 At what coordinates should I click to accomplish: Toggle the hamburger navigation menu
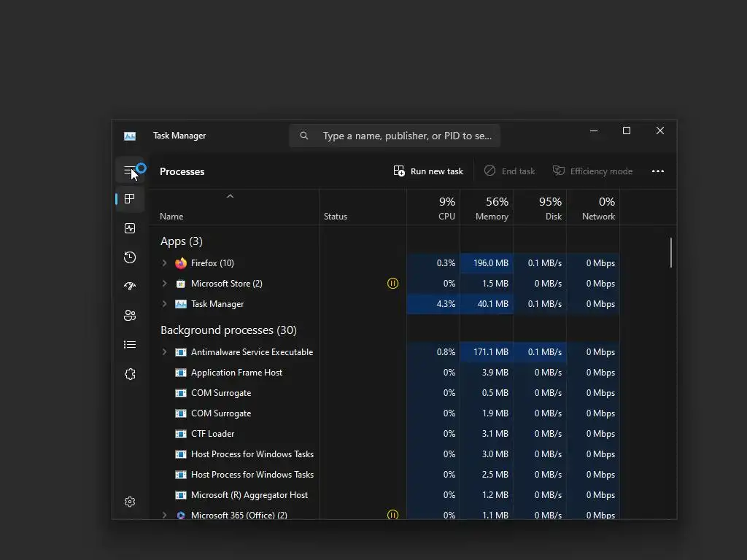(130, 171)
